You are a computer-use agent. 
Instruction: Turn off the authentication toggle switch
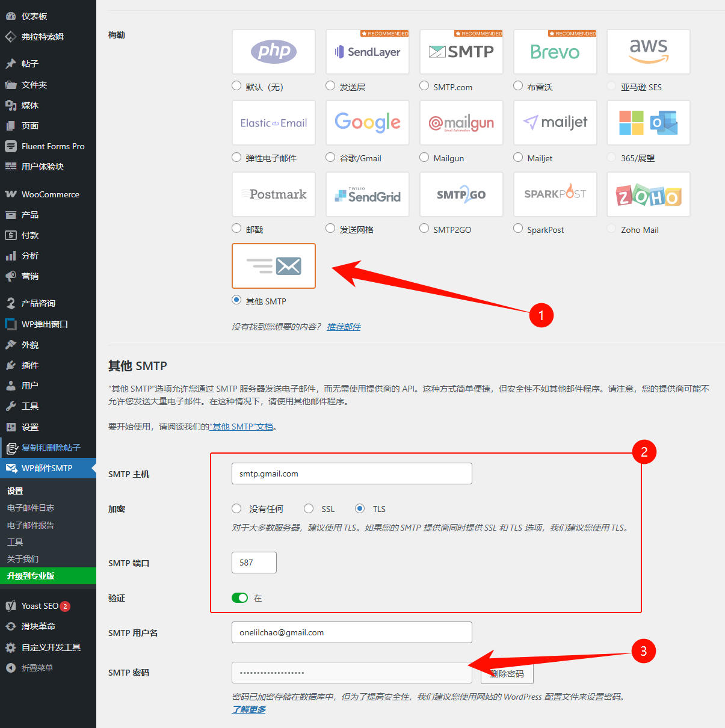pyautogui.click(x=239, y=597)
